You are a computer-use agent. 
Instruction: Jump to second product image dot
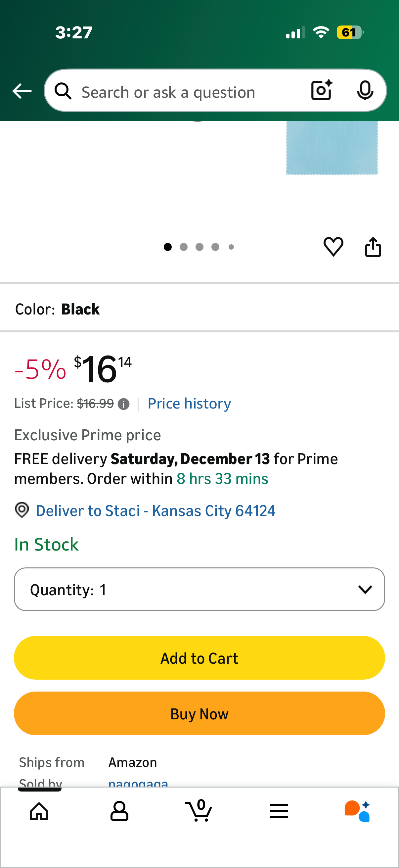tap(184, 247)
